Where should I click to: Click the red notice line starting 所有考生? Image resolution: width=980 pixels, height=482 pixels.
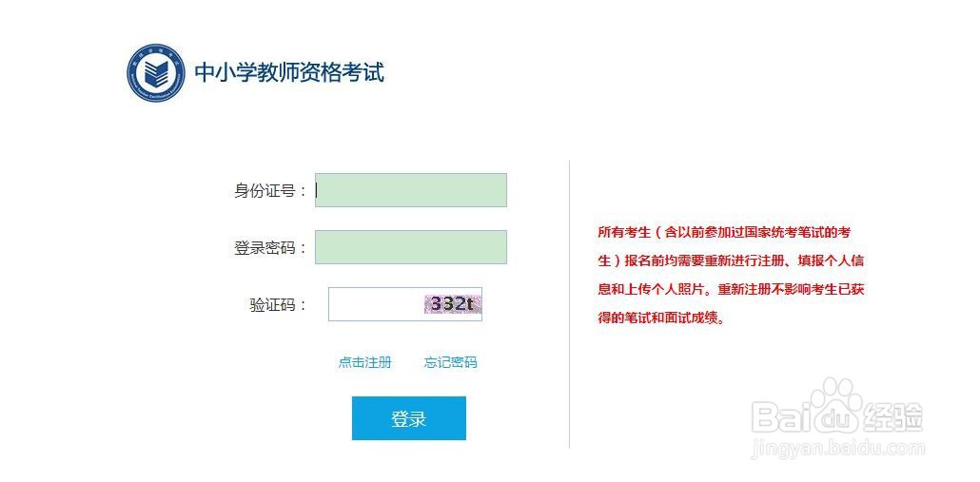coord(724,232)
